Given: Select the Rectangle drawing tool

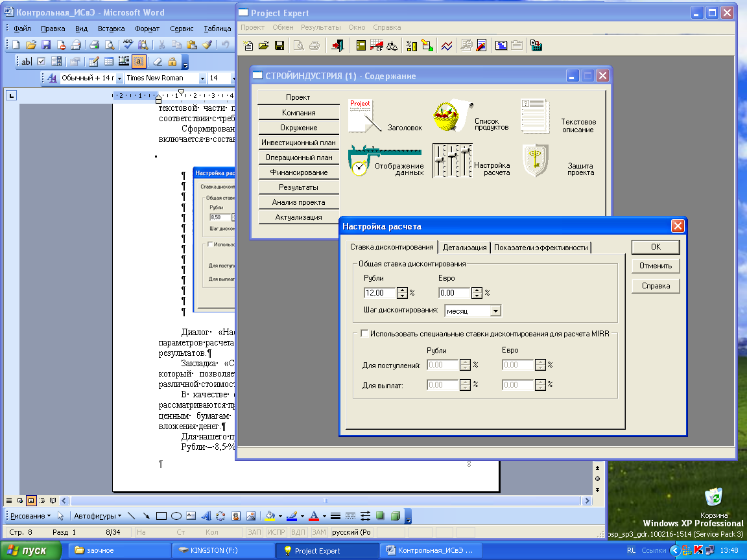Looking at the screenshot, I should (x=161, y=516).
